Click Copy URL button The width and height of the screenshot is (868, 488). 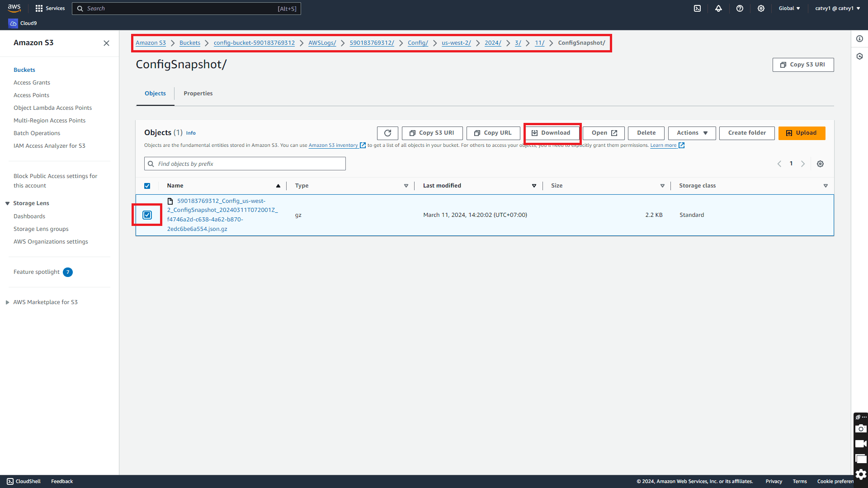pyautogui.click(x=493, y=133)
